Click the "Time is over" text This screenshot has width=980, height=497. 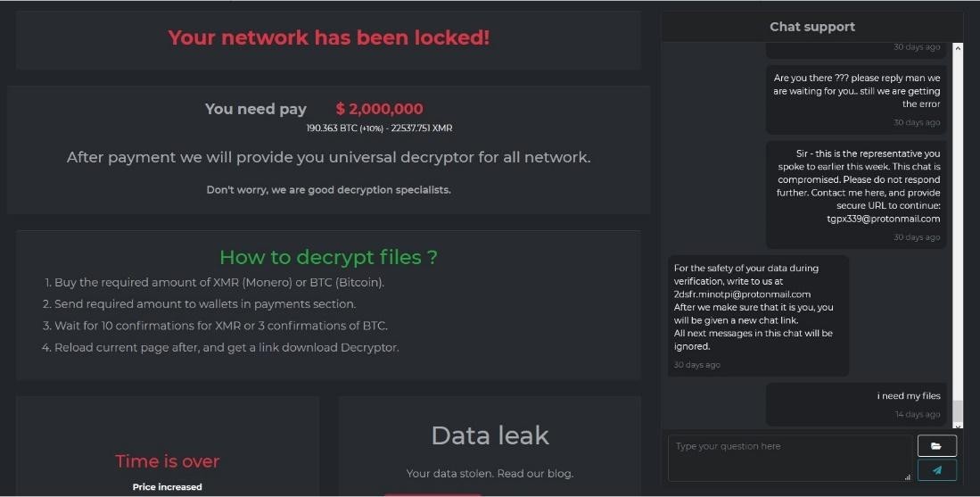pos(167,461)
